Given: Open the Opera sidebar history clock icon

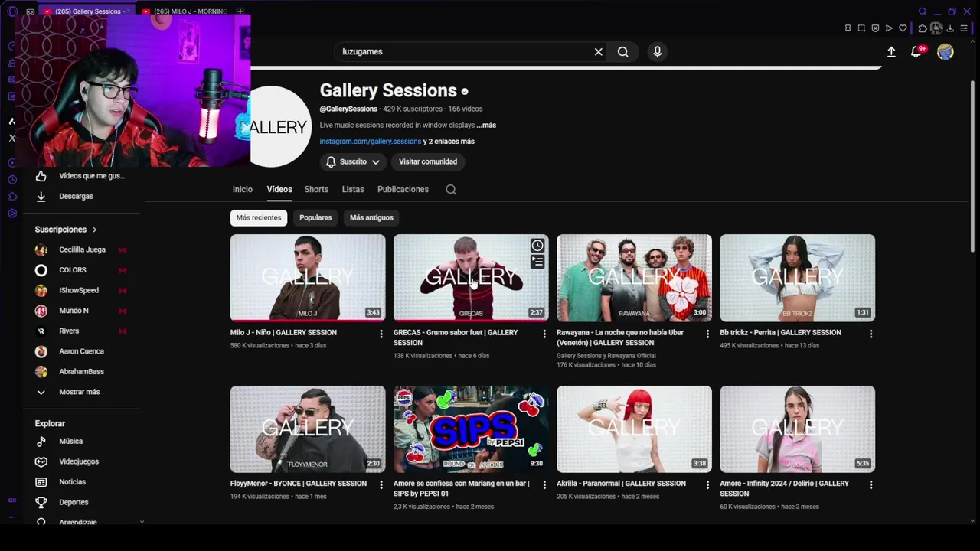Looking at the screenshot, I should click(x=12, y=180).
